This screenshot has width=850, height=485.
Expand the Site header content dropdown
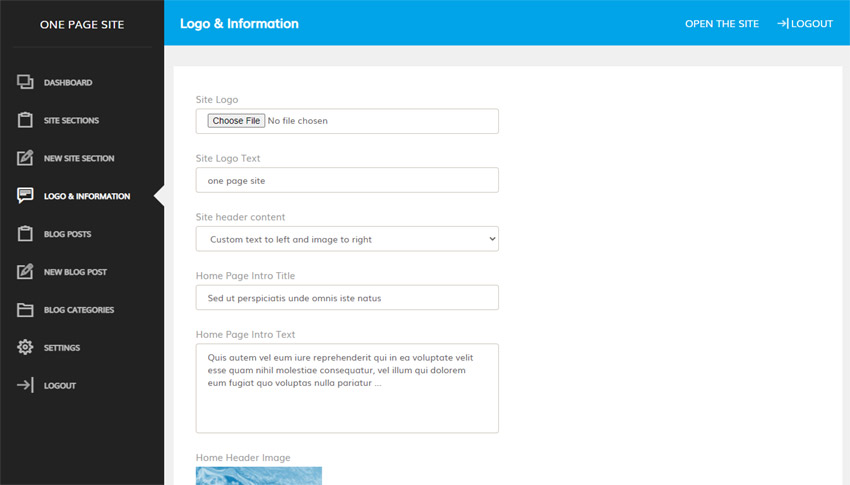[x=347, y=239]
